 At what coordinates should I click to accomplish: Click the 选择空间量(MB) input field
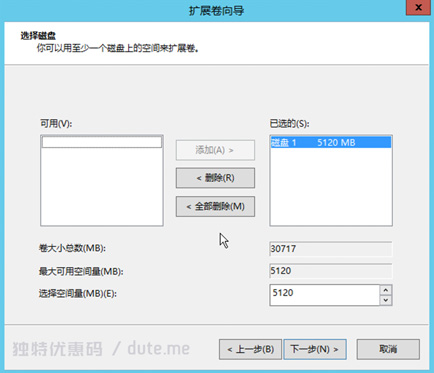[324, 295]
